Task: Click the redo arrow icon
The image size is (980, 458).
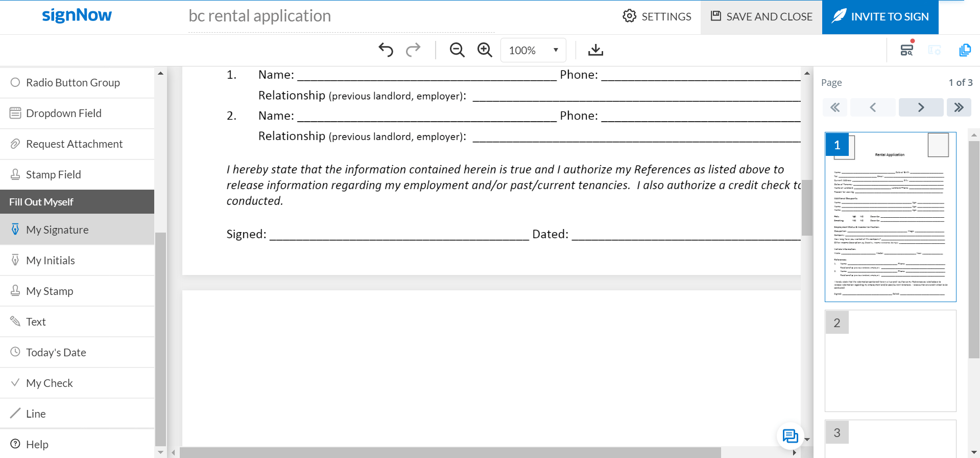Action: click(x=413, y=50)
